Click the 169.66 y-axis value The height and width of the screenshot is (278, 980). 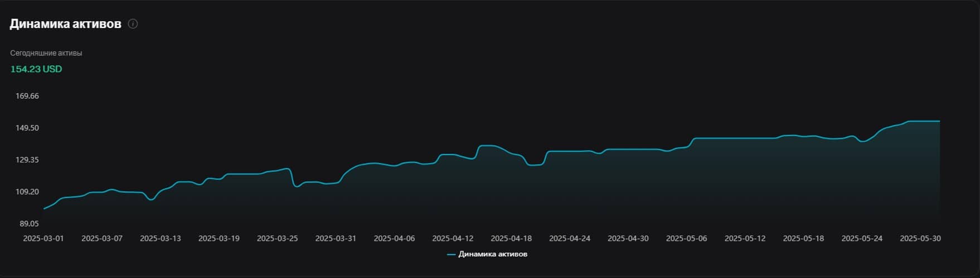pyautogui.click(x=27, y=96)
